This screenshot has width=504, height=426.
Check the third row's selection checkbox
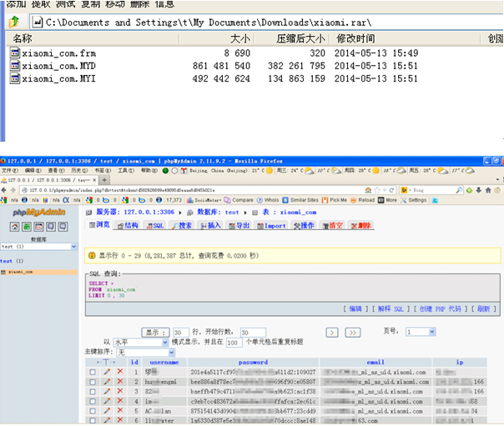click(93, 392)
